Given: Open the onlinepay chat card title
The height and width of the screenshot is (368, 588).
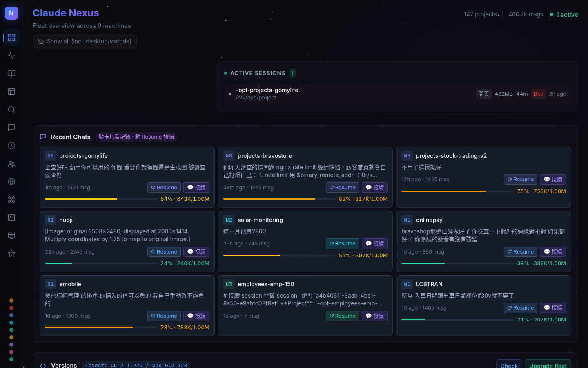Looking at the screenshot, I should pos(429,220).
